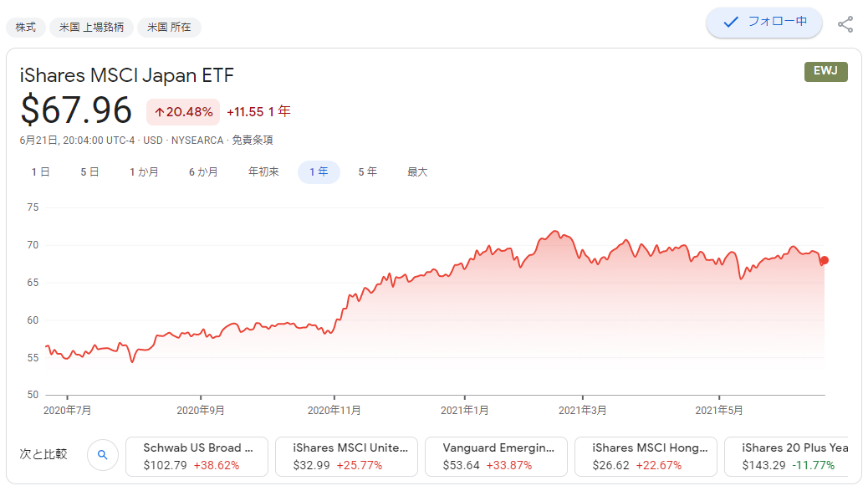
Task: Compare with iShares MSCI Hong... card
Action: click(646, 457)
